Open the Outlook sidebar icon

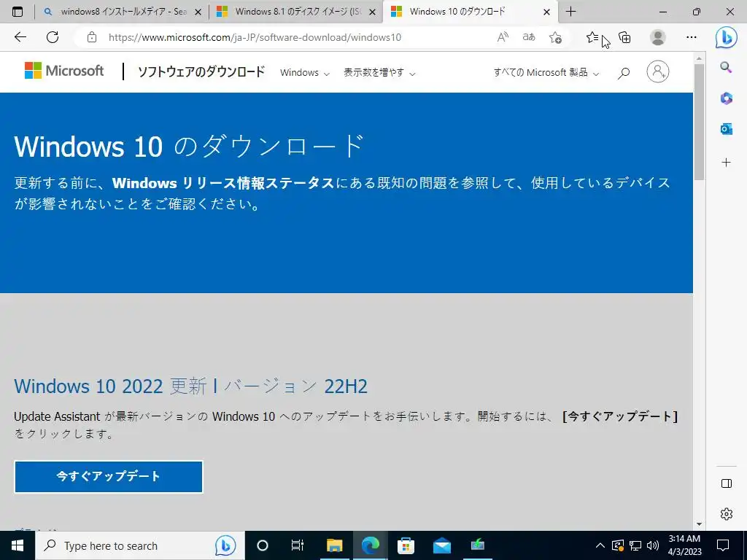(726, 128)
